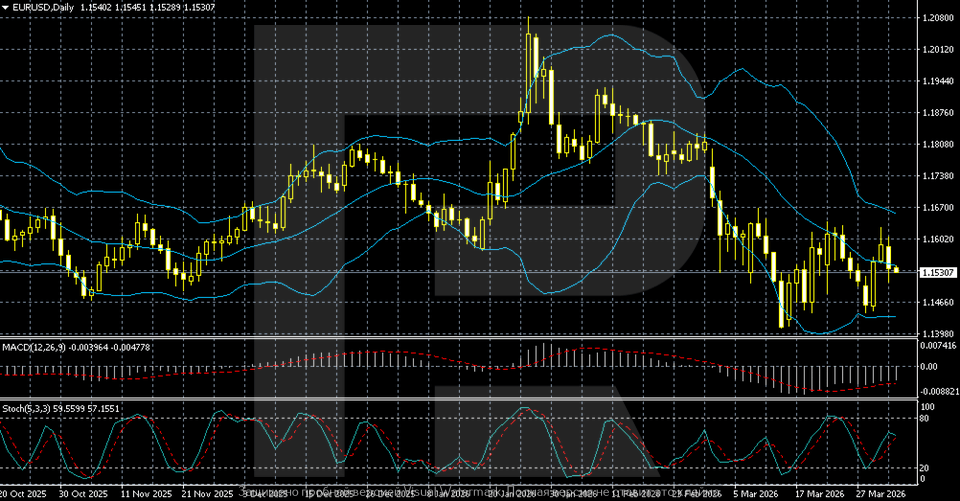Click the Stochastic 80 level label

[x=926, y=418]
